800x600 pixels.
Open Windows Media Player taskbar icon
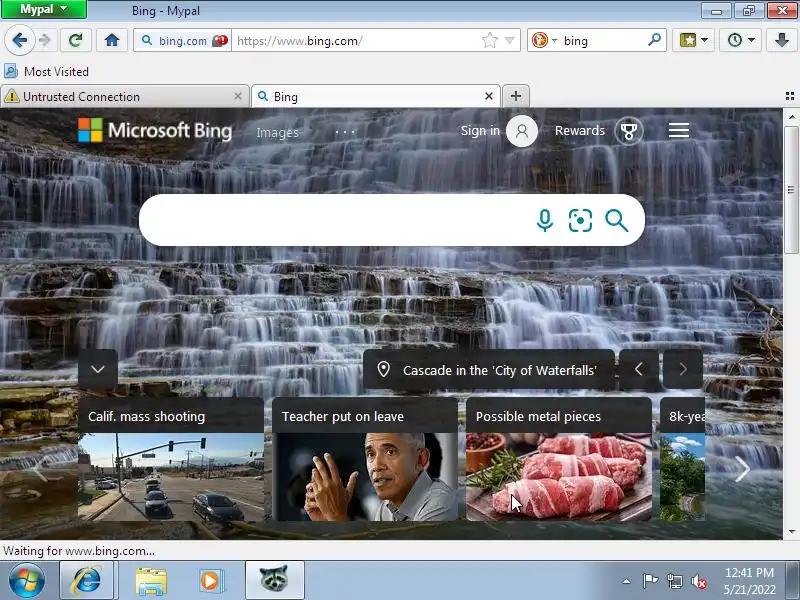pos(210,581)
